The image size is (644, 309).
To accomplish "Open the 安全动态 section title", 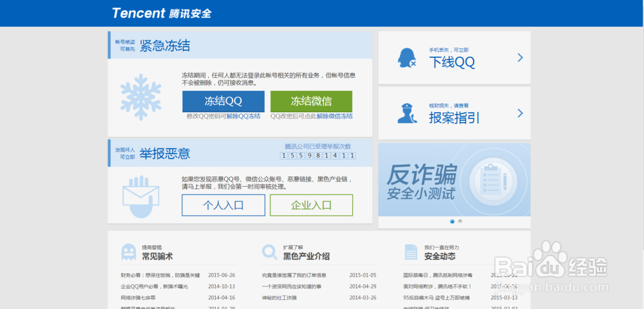I will coord(440,257).
